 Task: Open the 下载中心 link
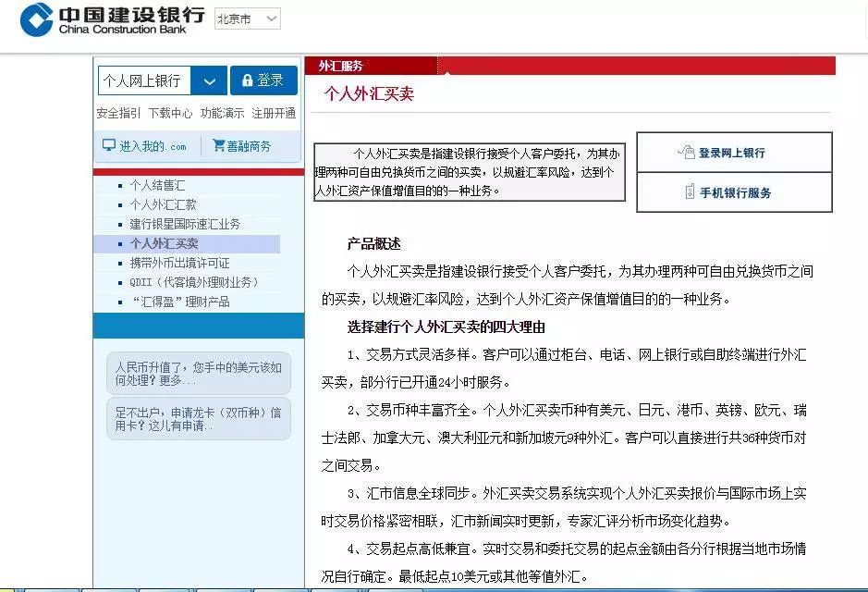click(170, 113)
